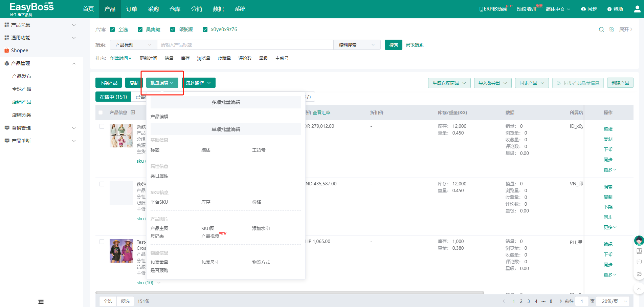Collapse the sidebar with the bottom menu icon
This screenshot has height=307, width=644.
pos(41,302)
